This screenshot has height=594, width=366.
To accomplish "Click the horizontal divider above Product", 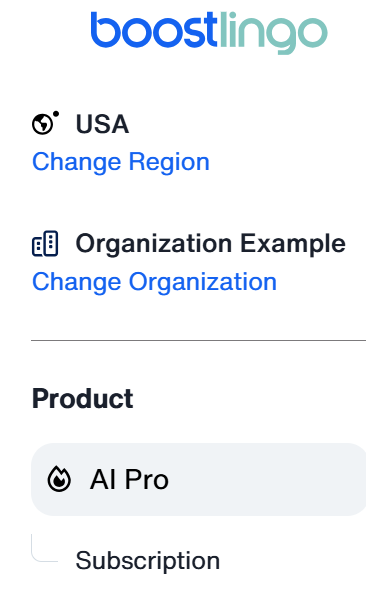I will [199, 341].
